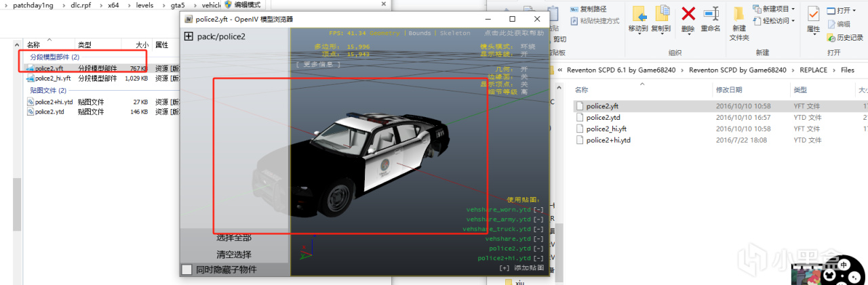The width and height of the screenshot is (868, 285).
Task: Click the red 删除 delete icon
Action: (688, 14)
